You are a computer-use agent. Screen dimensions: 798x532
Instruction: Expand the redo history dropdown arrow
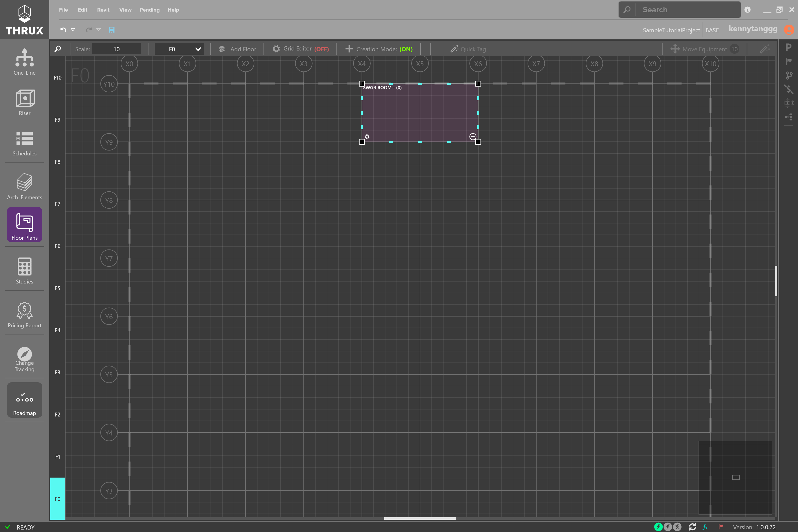tap(99, 30)
